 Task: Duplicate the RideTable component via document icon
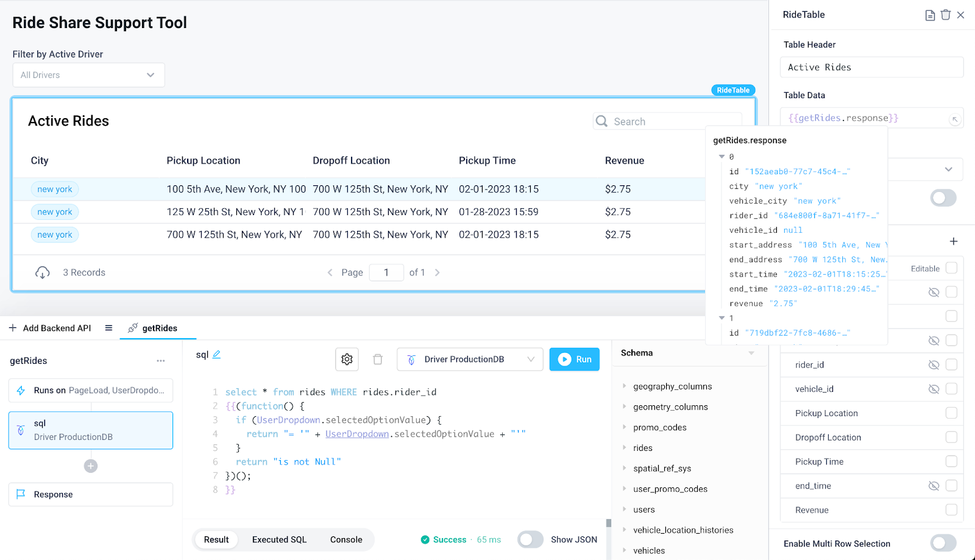tap(930, 15)
